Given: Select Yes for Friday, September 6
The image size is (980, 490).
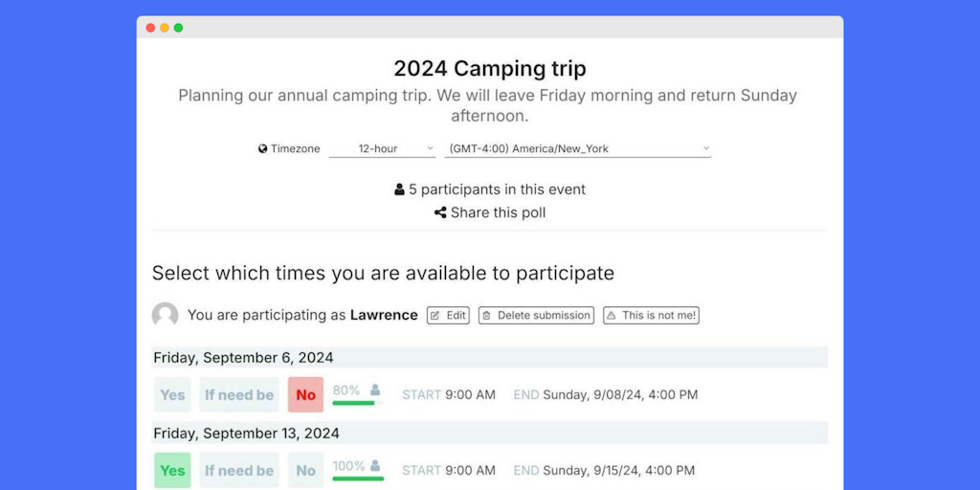Looking at the screenshot, I should click(x=172, y=394).
